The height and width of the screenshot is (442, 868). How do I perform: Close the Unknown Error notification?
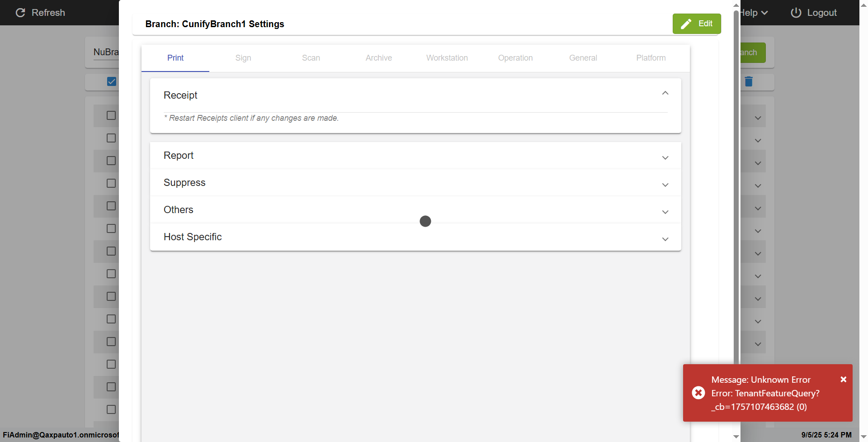point(844,380)
